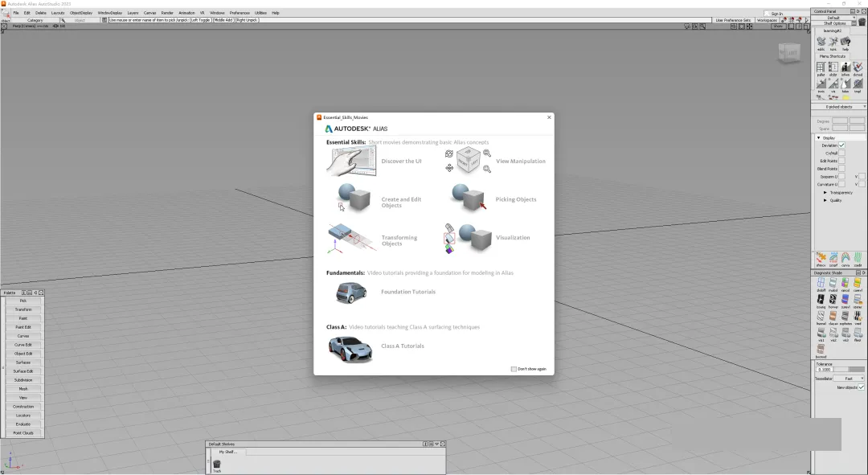Uncheck the Deviation display checkbox
The height and width of the screenshot is (475, 868).
click(x=841, y=145)
